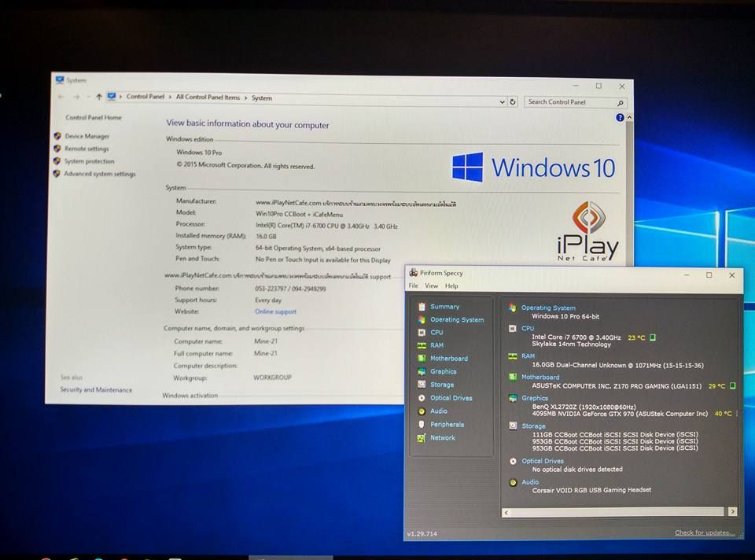Click the Graphics heading in Speccy summary
This screenshot has width=755, height=560.
pyautogui.click(x=535, y=398)
